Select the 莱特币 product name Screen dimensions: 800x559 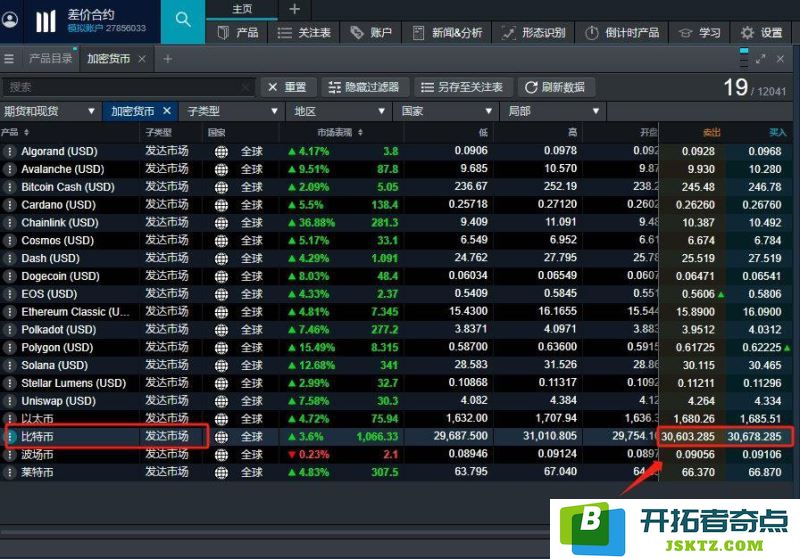click(x=37, y=472)
